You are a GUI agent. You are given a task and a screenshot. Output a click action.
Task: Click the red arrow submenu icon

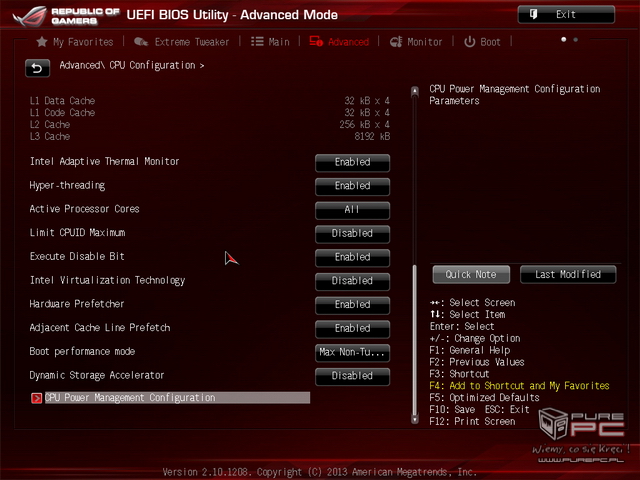click(x=36, y=398)
